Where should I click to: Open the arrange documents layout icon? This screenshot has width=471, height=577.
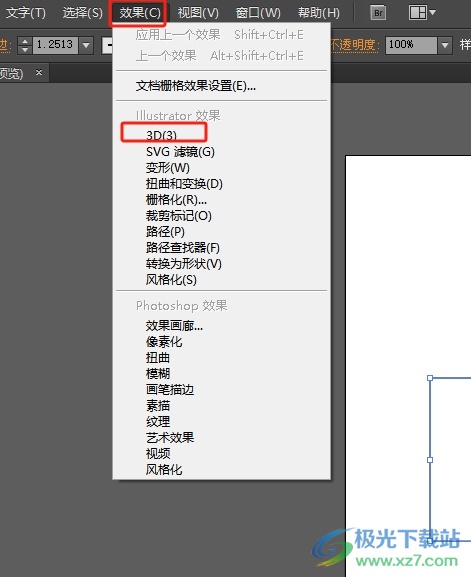tap(418, 13)
